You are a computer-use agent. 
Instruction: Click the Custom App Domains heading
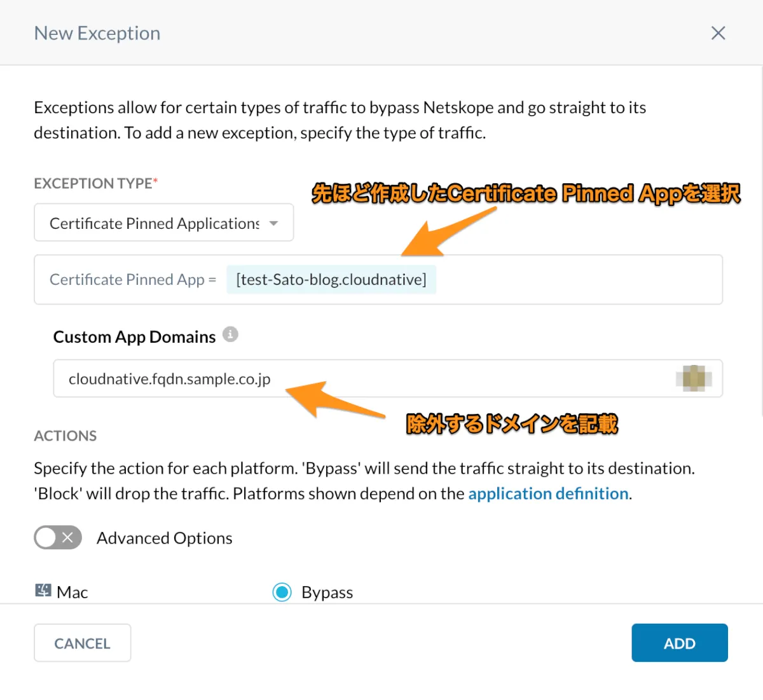(134, 337)
